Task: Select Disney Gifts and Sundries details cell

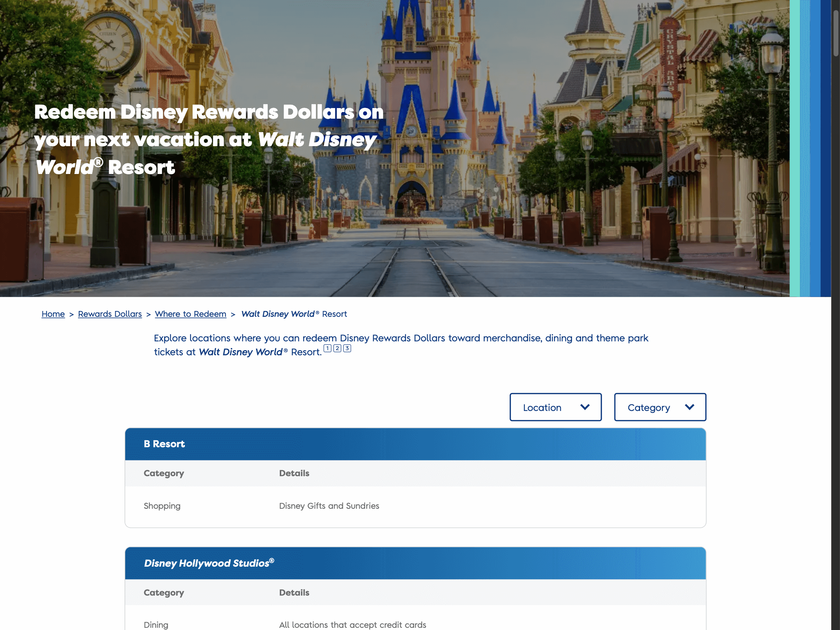Action: pyautogui.click(x=329, y=506)
